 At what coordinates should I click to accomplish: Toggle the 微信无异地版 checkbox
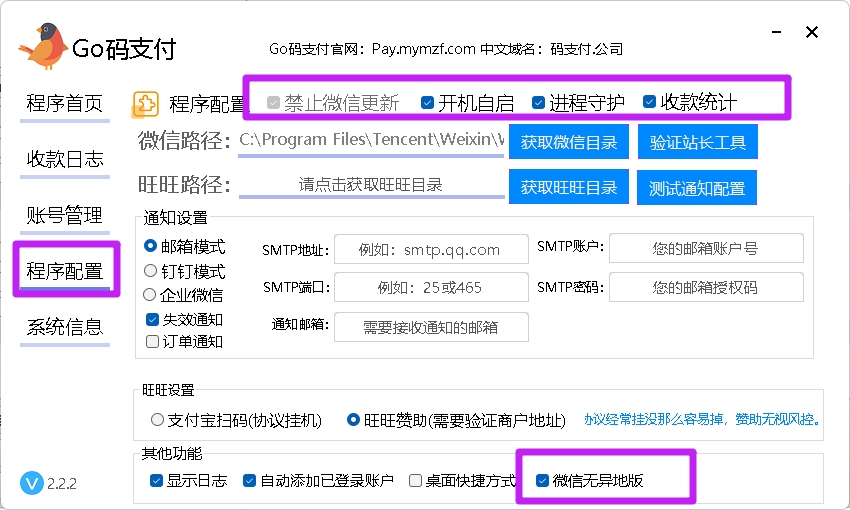542,481
